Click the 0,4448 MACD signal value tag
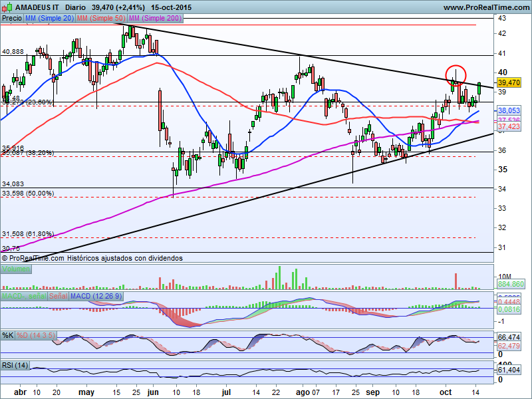532x399 pixels. [509, 302]
